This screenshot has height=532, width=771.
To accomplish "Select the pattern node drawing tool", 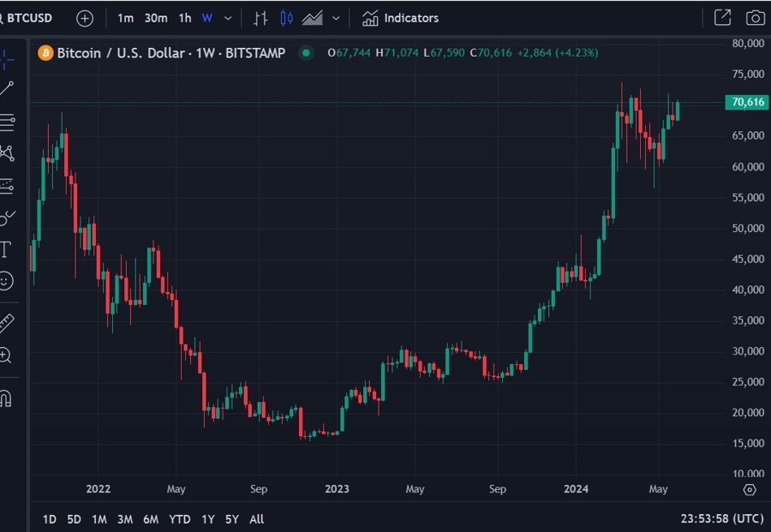I will tap(7, 153).
